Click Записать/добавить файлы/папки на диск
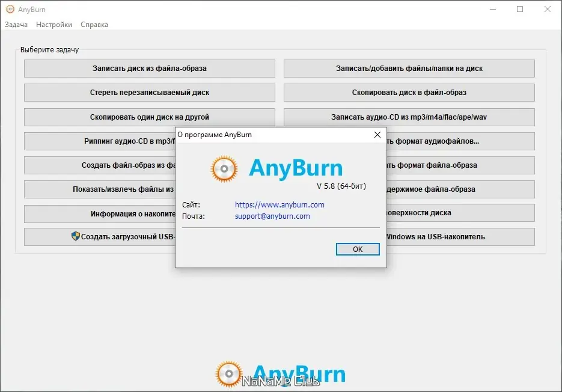This screenshot has width=562, height=392. point(409,69)
